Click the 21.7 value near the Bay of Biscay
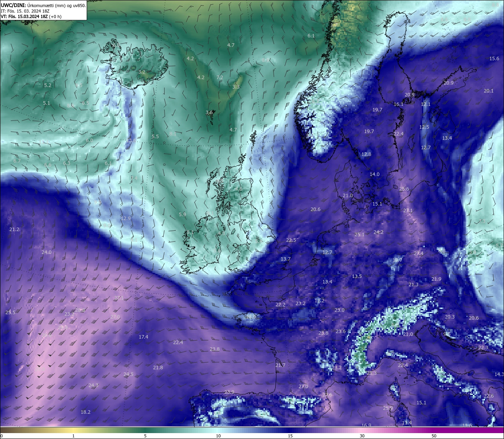This screenshot has height=439, width=504. click(280, 365)
